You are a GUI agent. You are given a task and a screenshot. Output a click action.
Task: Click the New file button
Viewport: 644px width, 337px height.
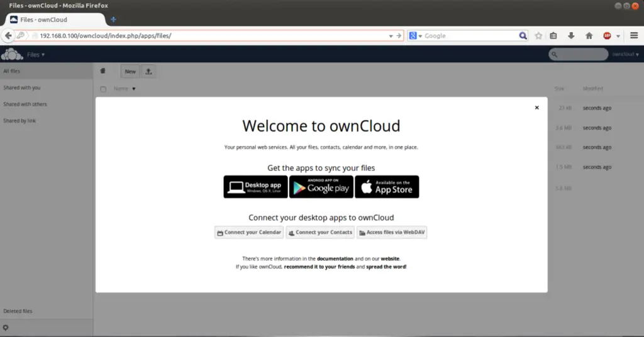[130, 72]
